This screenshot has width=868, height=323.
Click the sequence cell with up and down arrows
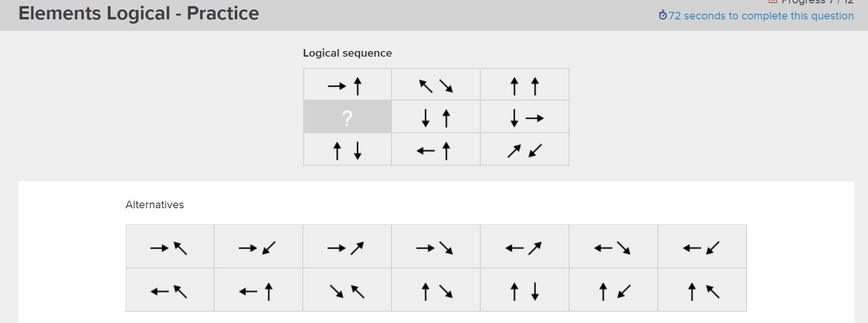pyautogui.click(x=347, y=149)
